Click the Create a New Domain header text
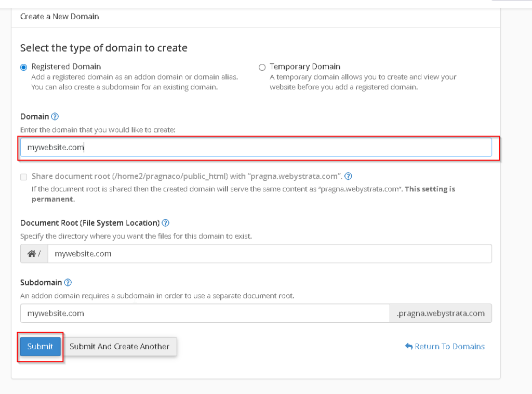This screenshot has height=394, width=532. [x=59, y=17]
